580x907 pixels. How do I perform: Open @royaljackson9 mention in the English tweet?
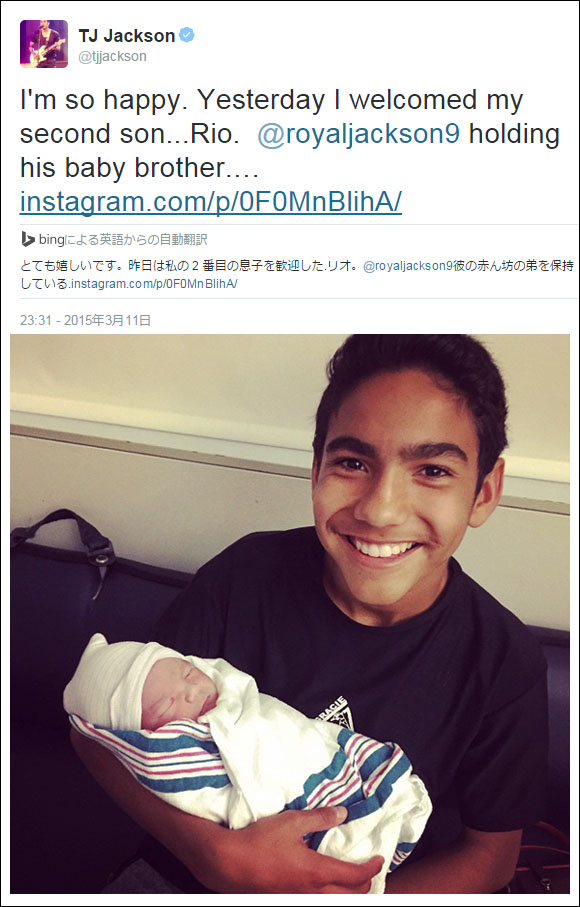359,134
